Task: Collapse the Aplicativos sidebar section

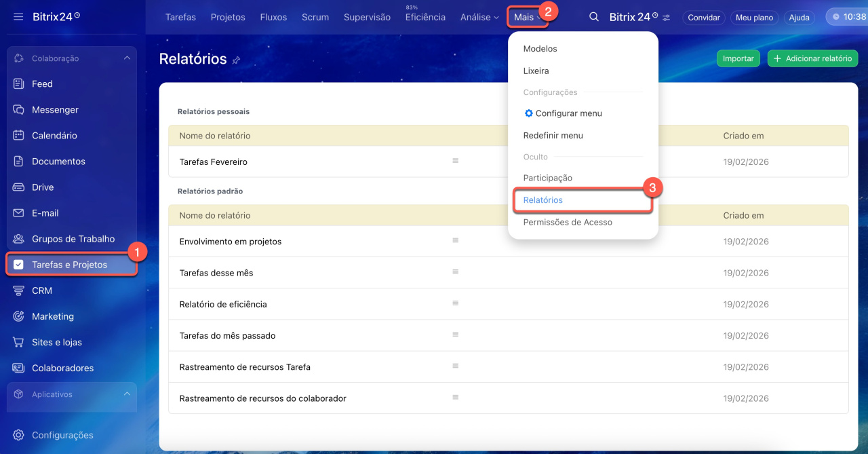Action: (127, 394)
